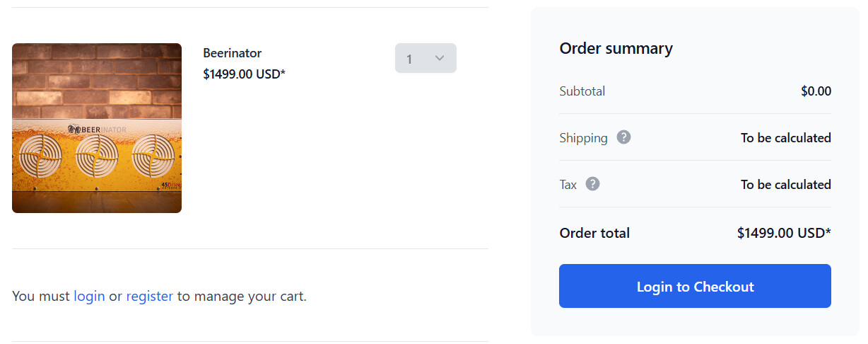Click the Order total label
The width and height of the screenshot is (868, 344).
tap(594, 233)
